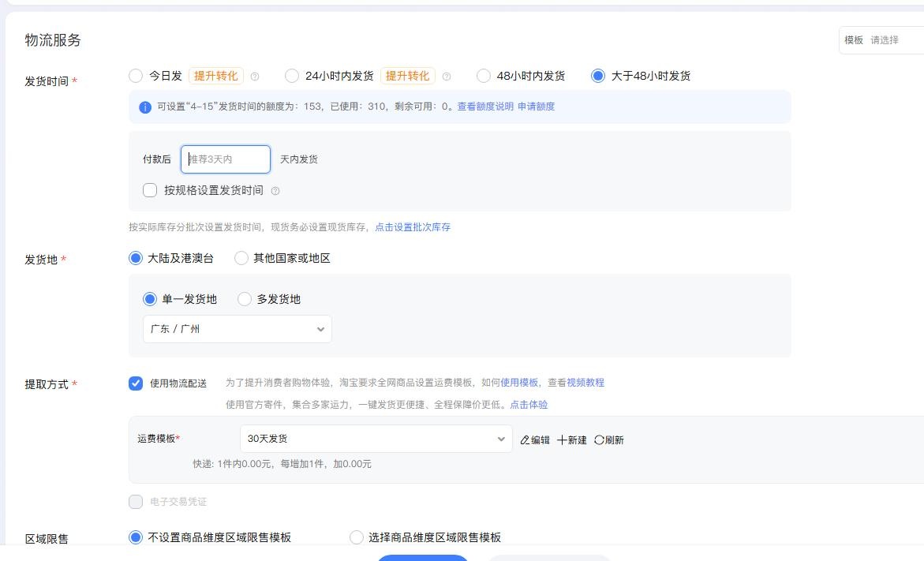Open the 30天发货 freight template dropdown
This screenshot has width=924, height=561.
pyautogui.click(x=376, y=439)
